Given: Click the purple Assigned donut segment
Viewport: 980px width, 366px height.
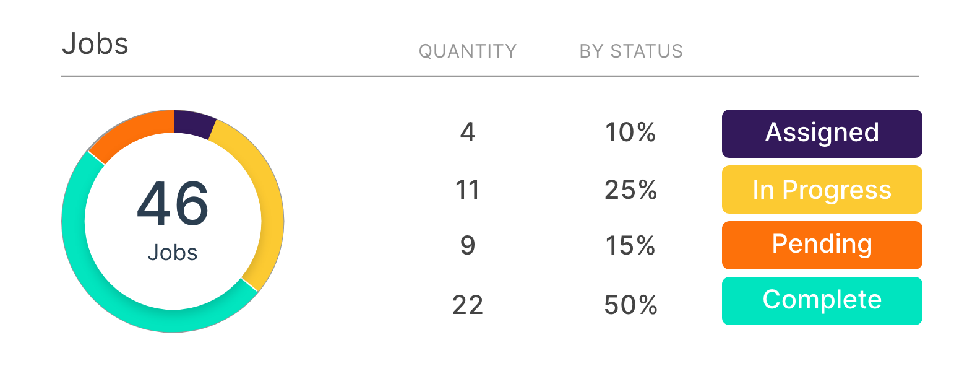Looking at the screenshot, I should point(194,123).
